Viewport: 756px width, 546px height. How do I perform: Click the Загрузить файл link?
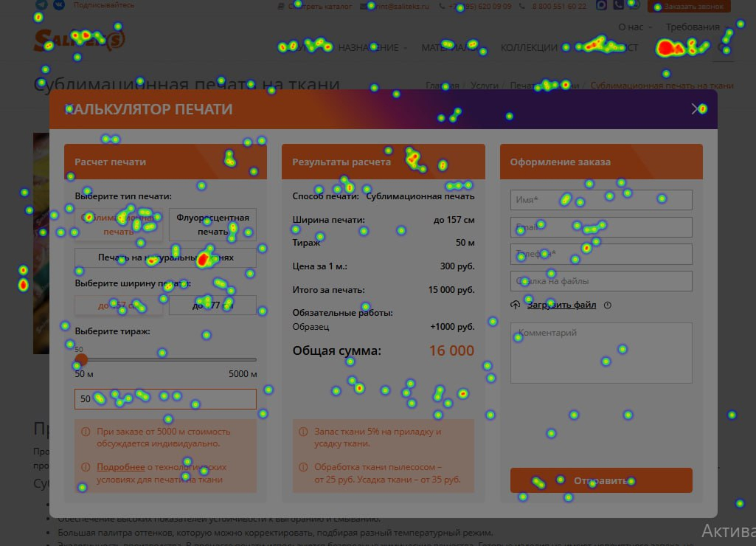click(561, 305)
